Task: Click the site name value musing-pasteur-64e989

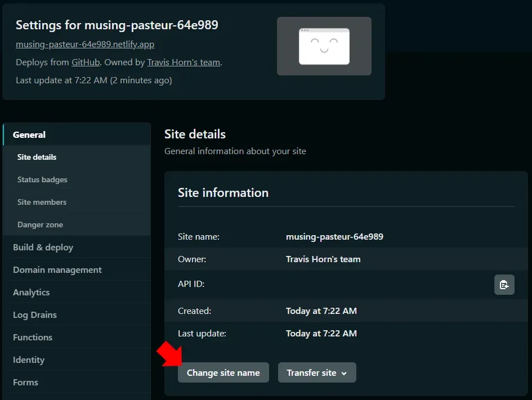Action: pyautogui.click(x=334, y=237)
